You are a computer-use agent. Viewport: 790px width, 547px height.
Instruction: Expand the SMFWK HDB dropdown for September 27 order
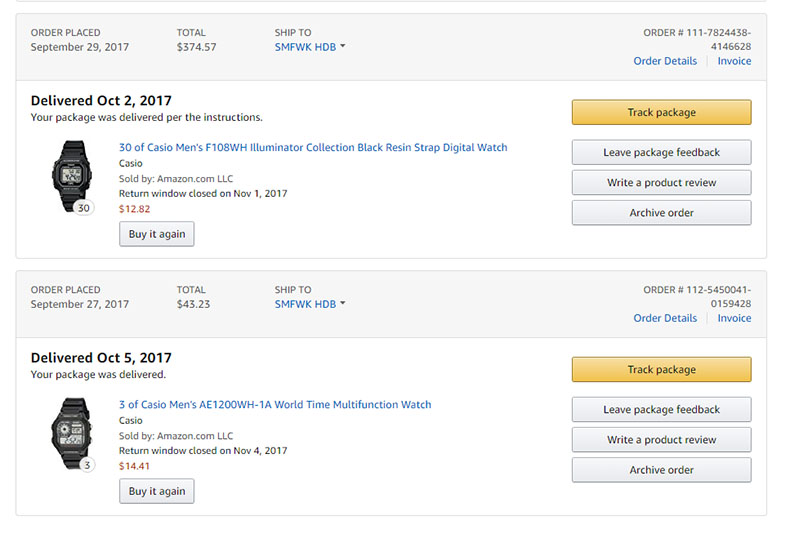click(x=310, y=304)
